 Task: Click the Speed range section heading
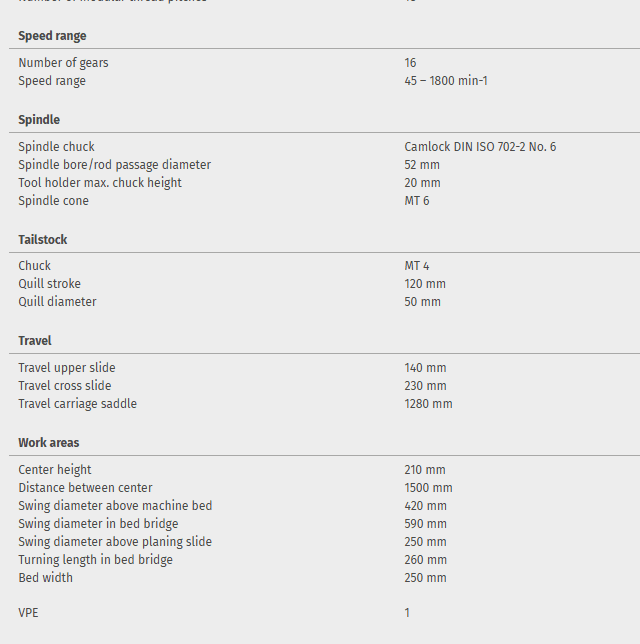click(52, 36)
